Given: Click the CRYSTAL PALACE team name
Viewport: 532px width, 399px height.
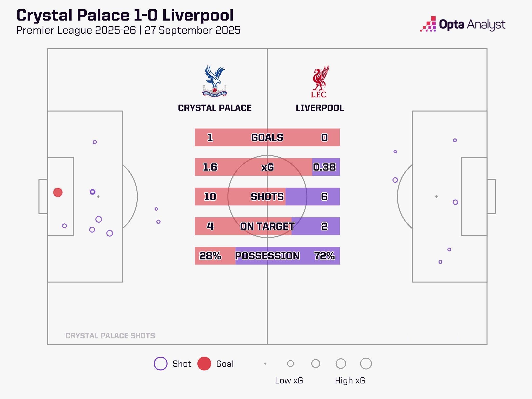Looking at the screenshot, I should tap(215, 108).
